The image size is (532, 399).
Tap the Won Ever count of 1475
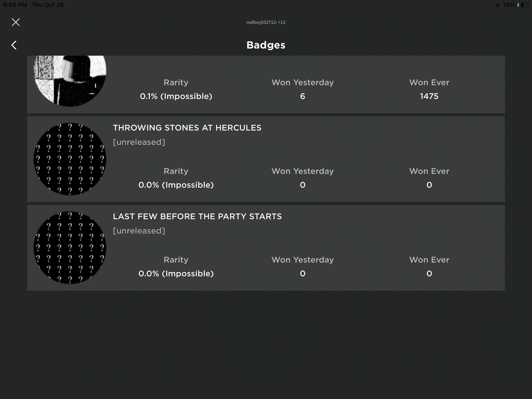[x=429, y=96]
